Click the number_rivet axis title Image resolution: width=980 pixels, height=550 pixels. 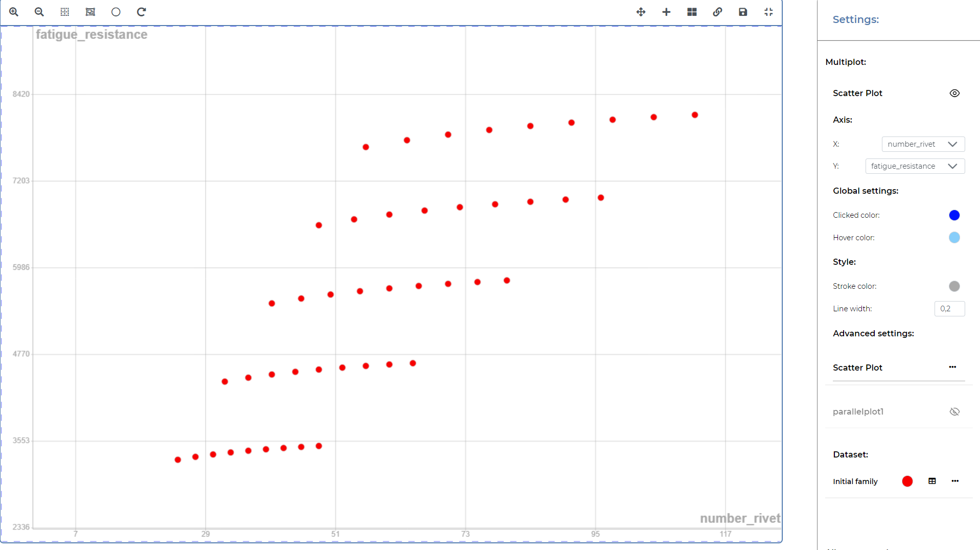[740, 518]
